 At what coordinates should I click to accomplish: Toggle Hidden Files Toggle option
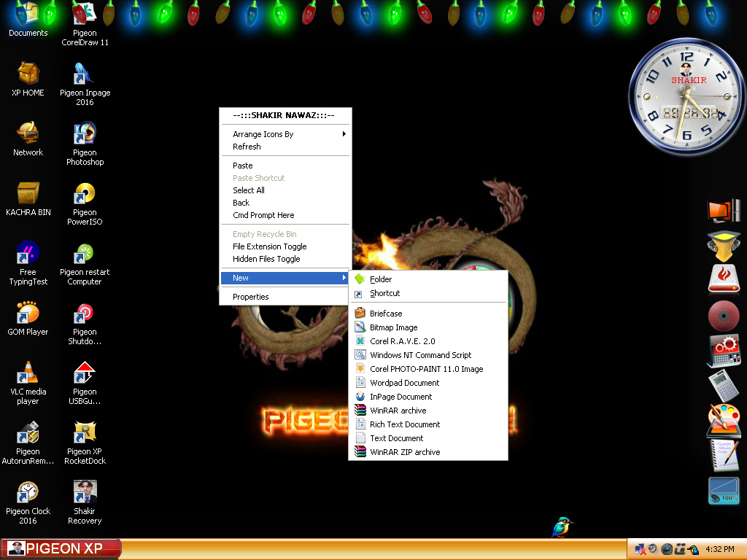tap(285, 259)
